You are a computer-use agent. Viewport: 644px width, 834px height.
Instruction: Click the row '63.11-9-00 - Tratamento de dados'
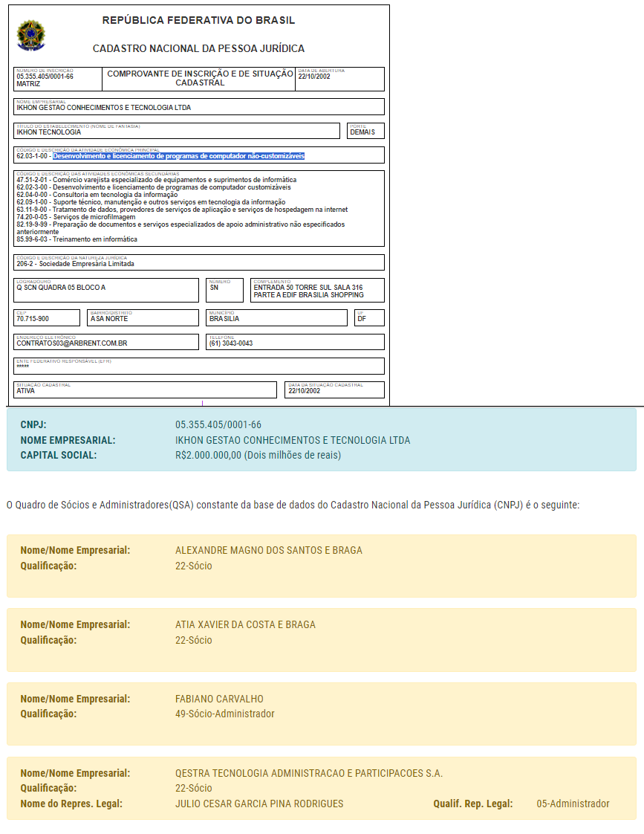pos(182,210)
